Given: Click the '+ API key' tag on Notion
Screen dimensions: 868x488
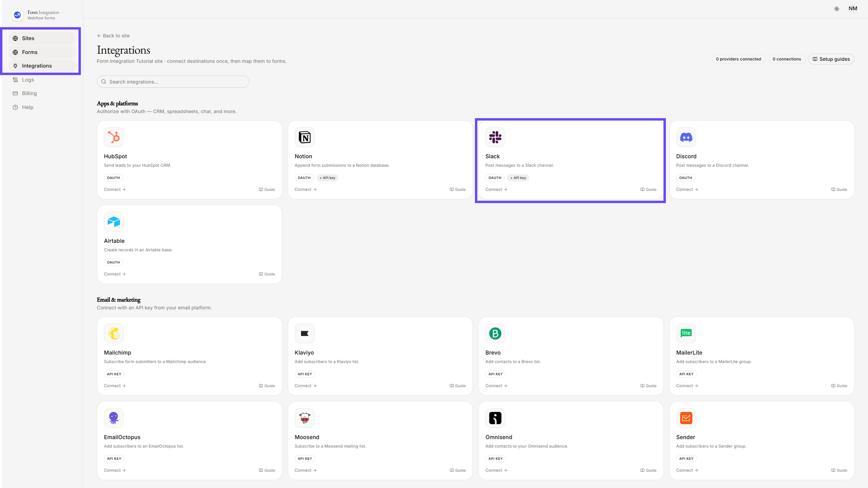Looking at the screenshot, I should point(327,178).
